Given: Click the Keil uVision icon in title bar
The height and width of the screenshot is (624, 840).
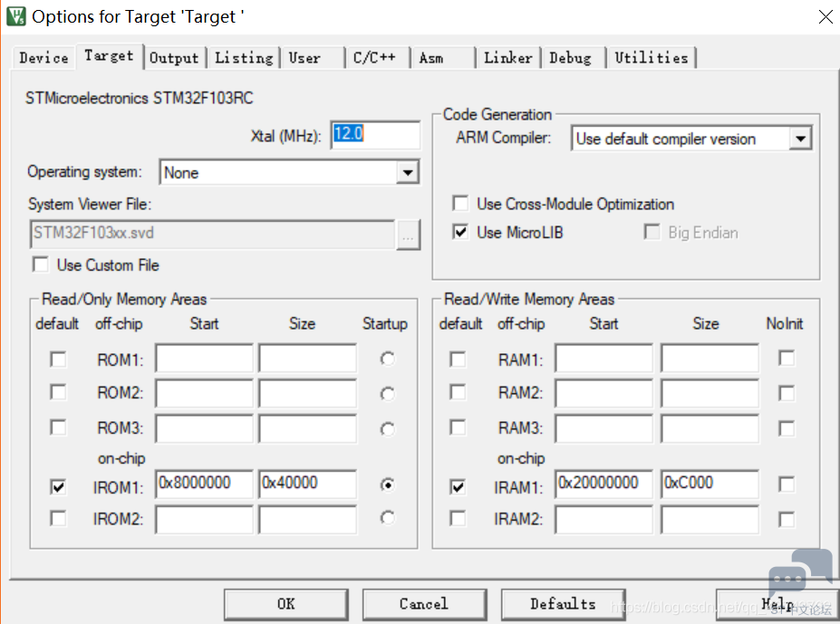Looking at the screenshot, I should click(16, 15).
